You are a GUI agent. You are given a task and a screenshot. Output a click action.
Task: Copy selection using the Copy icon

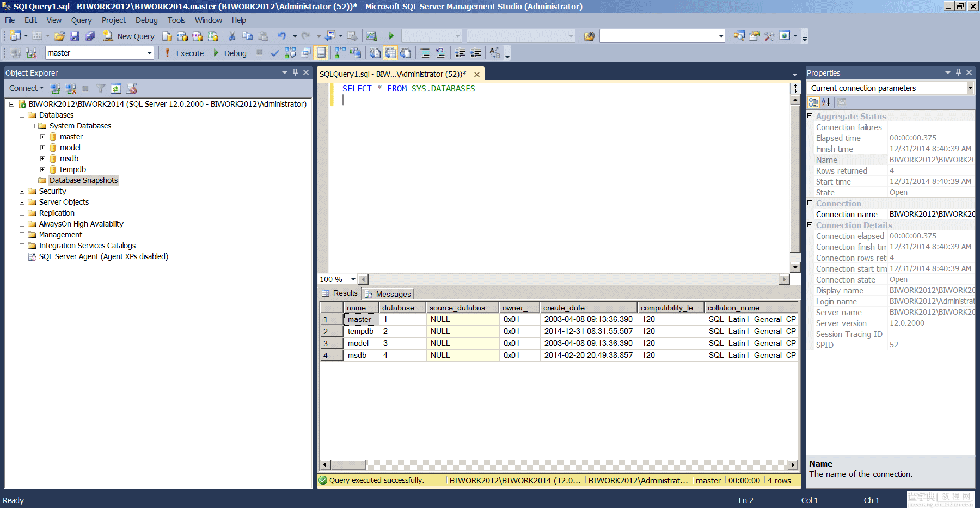(x=247, y=36)
